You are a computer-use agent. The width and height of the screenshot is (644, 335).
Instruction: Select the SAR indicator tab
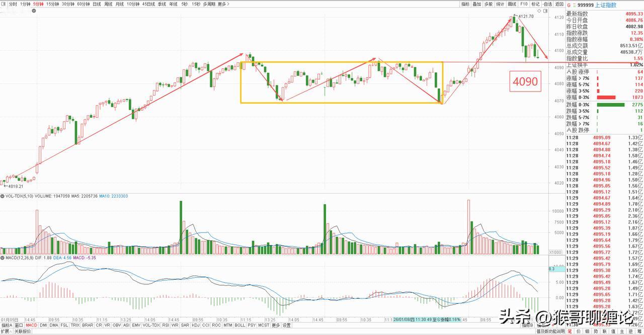tap(185, 325)
